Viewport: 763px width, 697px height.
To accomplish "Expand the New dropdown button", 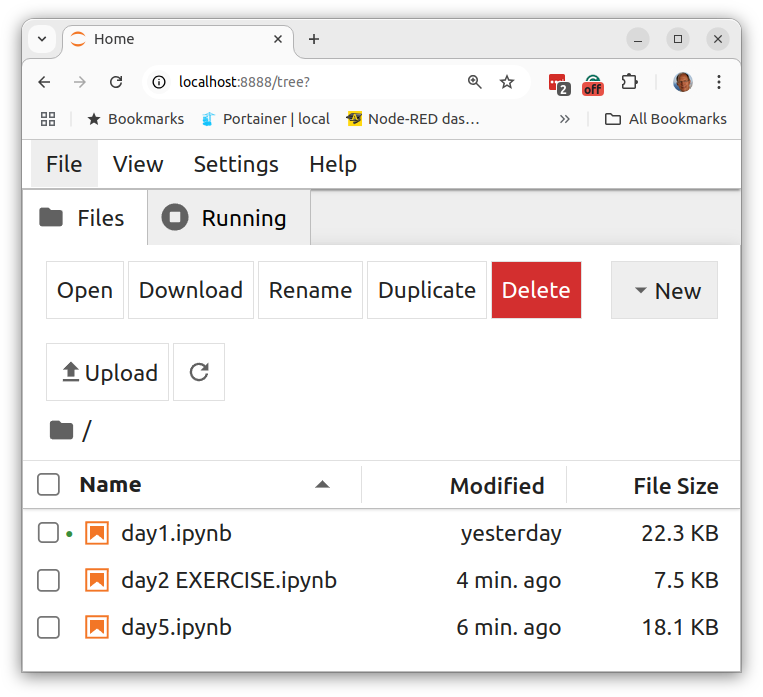I will click(x=664, y=291).
